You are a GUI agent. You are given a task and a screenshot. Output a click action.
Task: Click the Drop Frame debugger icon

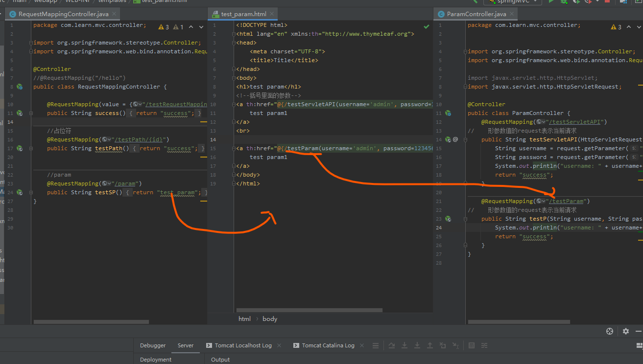click(443, 345)
